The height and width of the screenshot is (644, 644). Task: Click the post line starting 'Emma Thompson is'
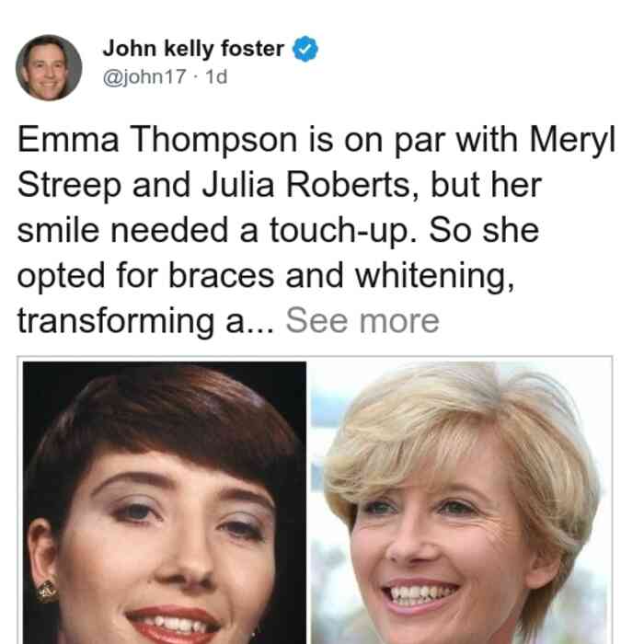click(x=316, y=141)
